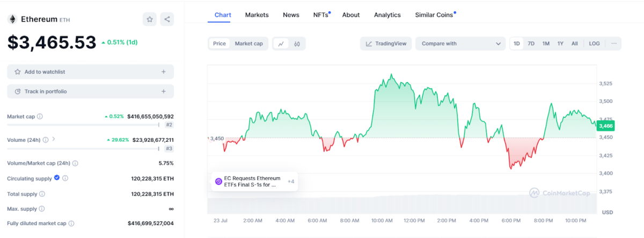Viewport: 644px width, 238px height.
Task: Expand Volume (24h) details chevron
Action: pyautogui.click(x=54, y=140)
